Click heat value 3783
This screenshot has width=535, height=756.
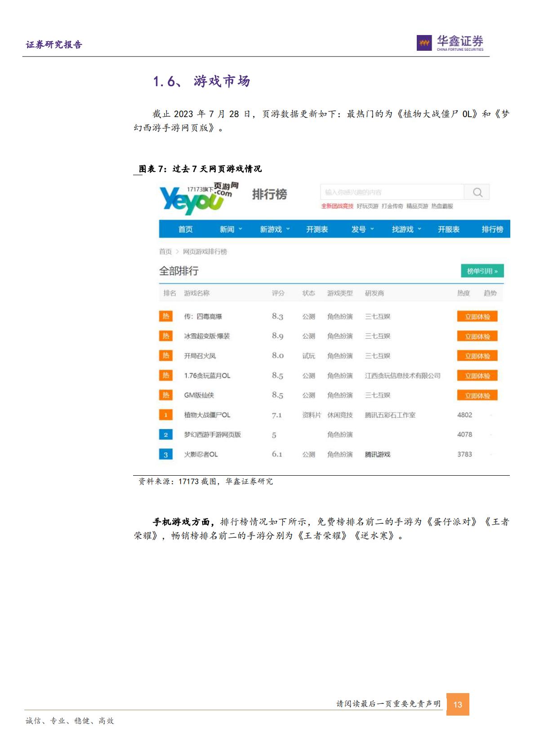[464, 455]
